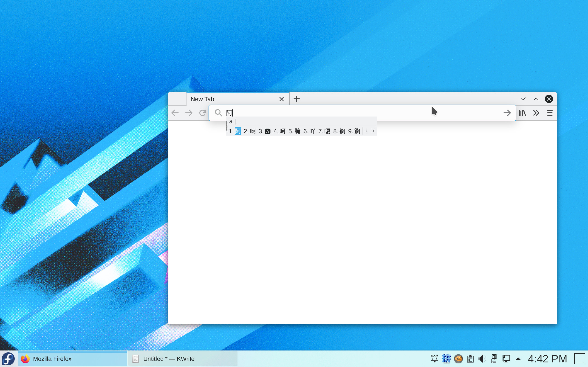Open the clipboard manager in system tray
This screenshot has width=588, height=367.
[x=470, y=359]
